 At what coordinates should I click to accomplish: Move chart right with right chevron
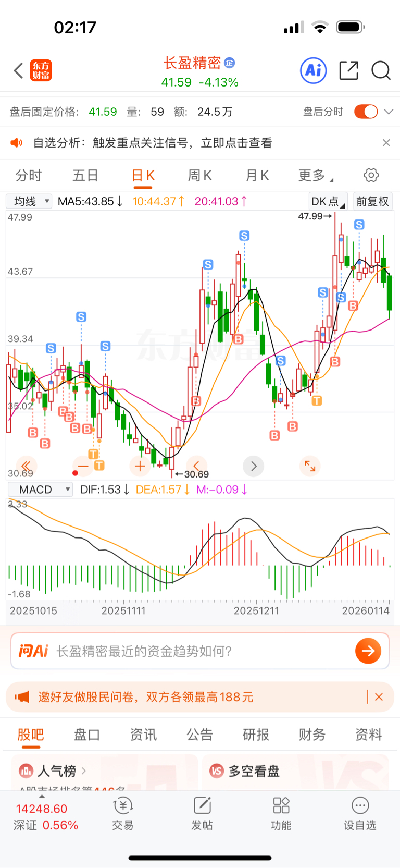click(254, 466)
